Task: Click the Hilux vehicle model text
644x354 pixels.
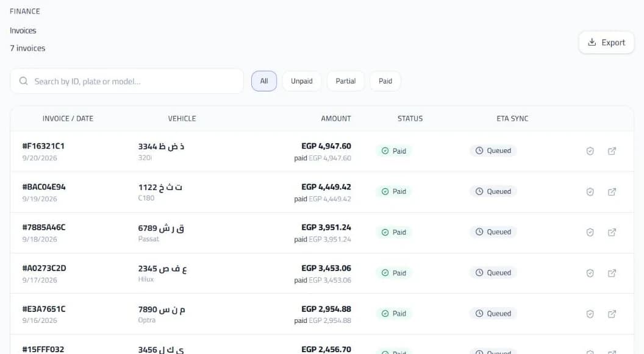Action: pos(146,279)
